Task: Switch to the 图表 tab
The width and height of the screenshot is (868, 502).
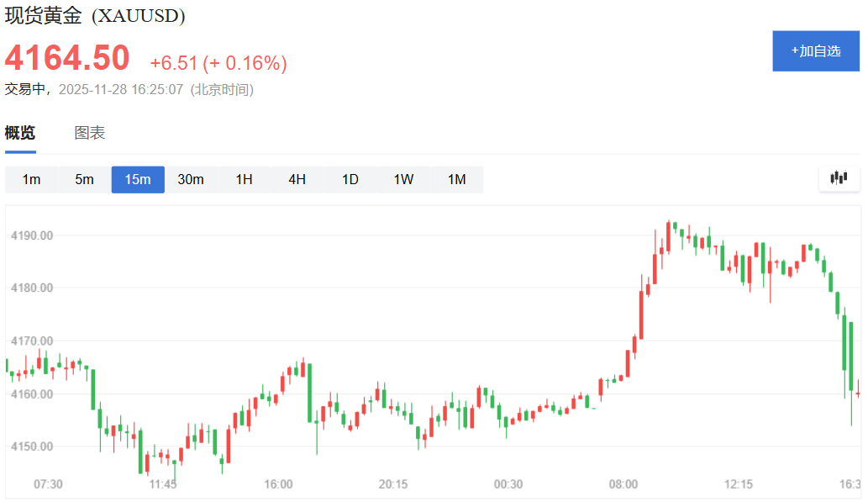Action: pyautogui.click(x=90, y=133)
